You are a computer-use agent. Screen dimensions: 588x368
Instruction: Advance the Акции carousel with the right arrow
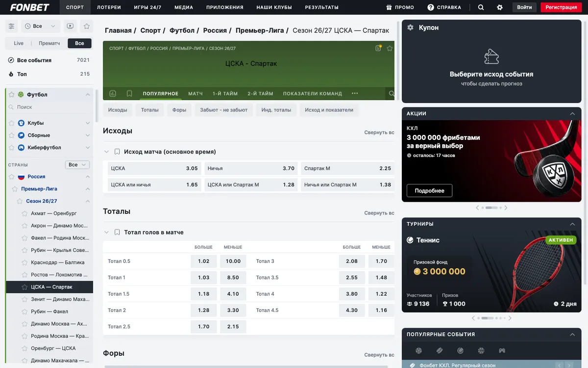click(506, 208)
